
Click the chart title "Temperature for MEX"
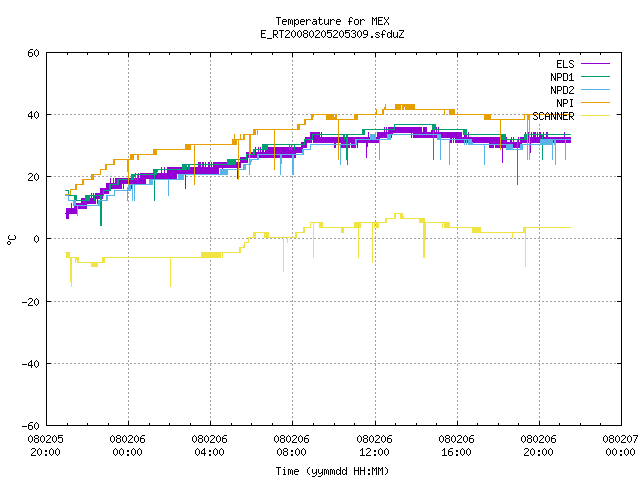(x=332, y=21)
